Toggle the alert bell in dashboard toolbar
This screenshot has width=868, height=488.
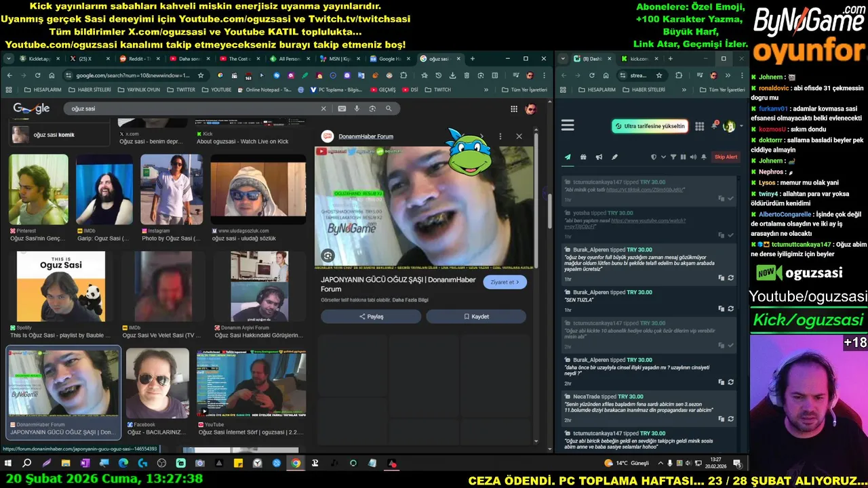tap(704, 157)
